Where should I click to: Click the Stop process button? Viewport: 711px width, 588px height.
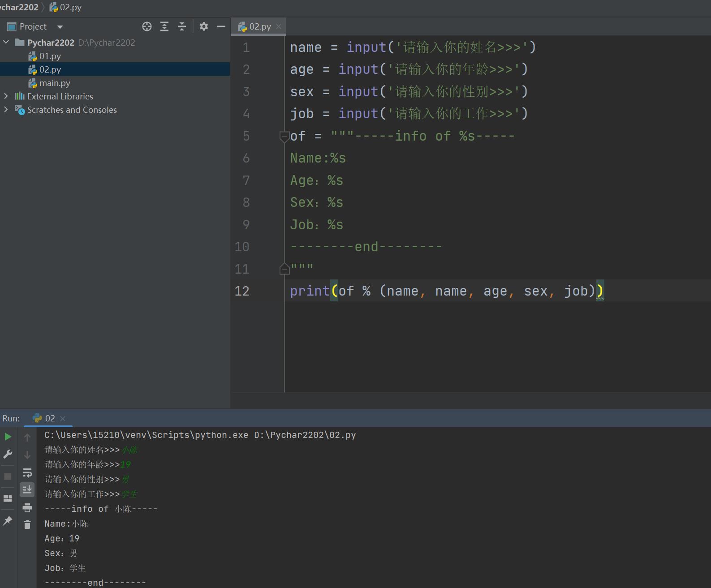tap(8, 476)
